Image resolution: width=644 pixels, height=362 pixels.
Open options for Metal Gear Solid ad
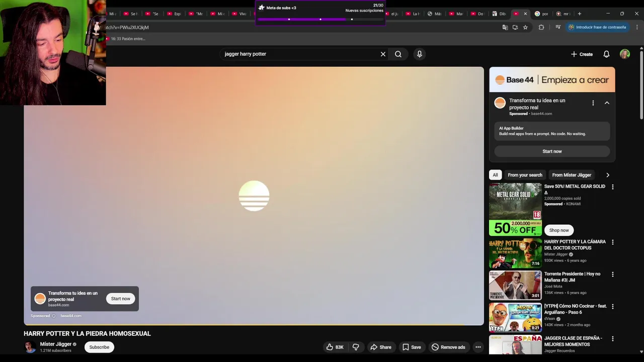tap(612, 187)
